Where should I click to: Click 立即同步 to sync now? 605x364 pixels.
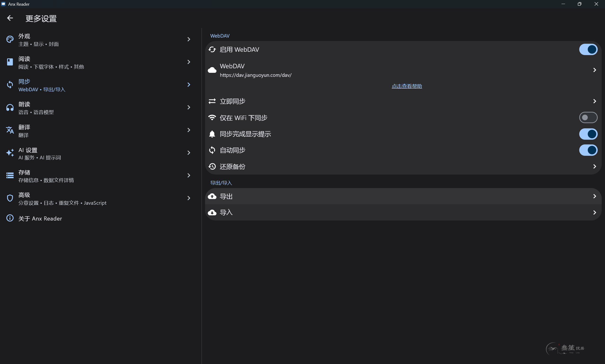pos(403,101)
